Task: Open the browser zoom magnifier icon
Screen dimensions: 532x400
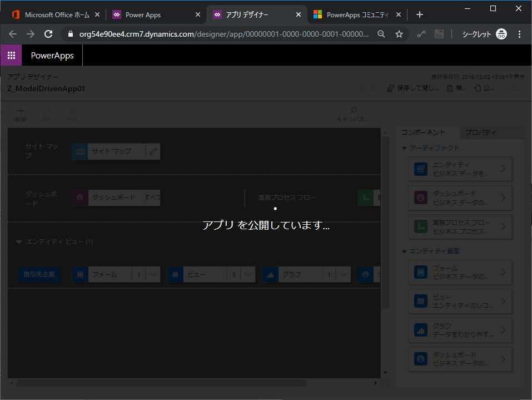Action: click(x=381, y=34)
